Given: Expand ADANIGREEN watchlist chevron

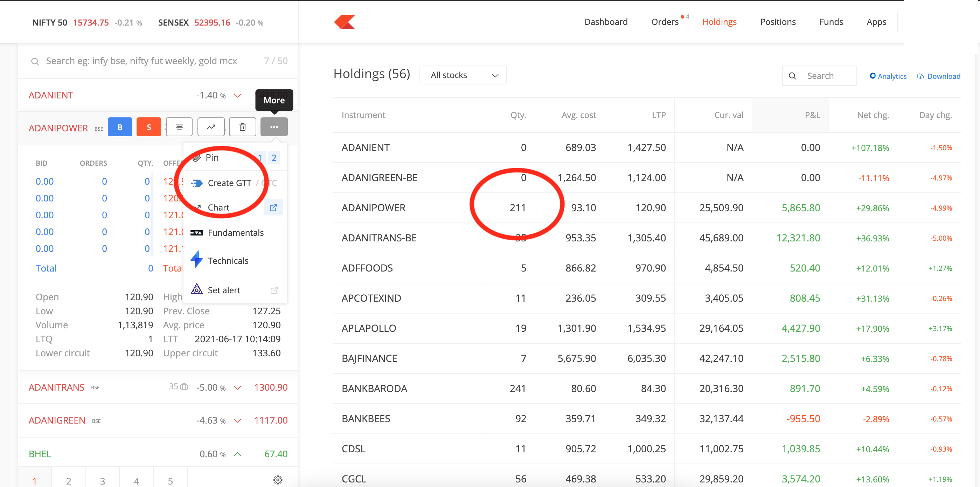Looking at the screenshot, I should (237, 421).
